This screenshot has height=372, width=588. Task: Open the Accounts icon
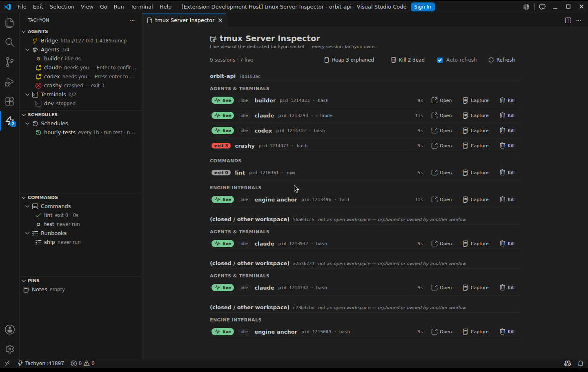coord(9,330)
